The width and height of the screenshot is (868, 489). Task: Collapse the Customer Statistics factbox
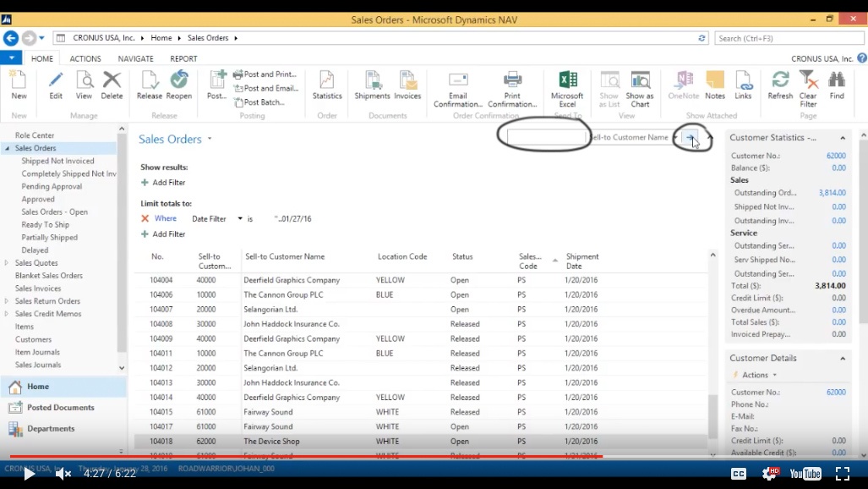(843, 138)
